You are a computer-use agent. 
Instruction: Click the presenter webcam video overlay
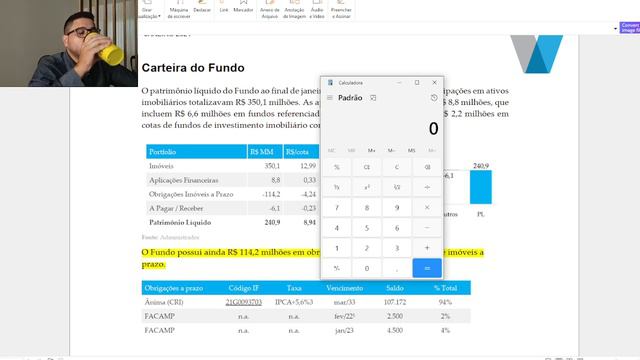(x=69, y=43)
